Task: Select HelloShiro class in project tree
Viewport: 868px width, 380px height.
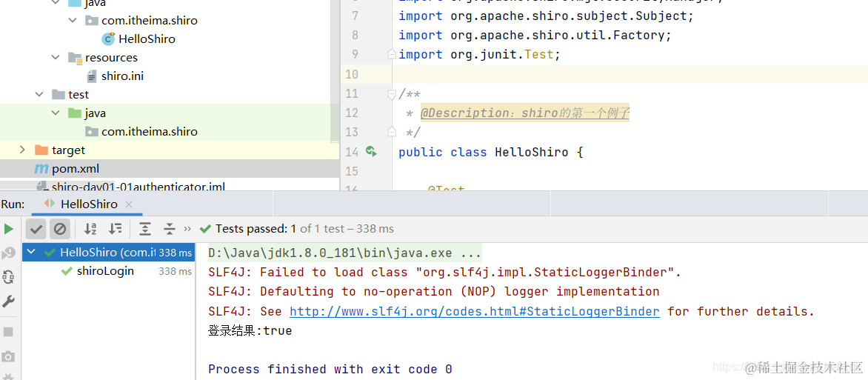Action: (147, 39)
